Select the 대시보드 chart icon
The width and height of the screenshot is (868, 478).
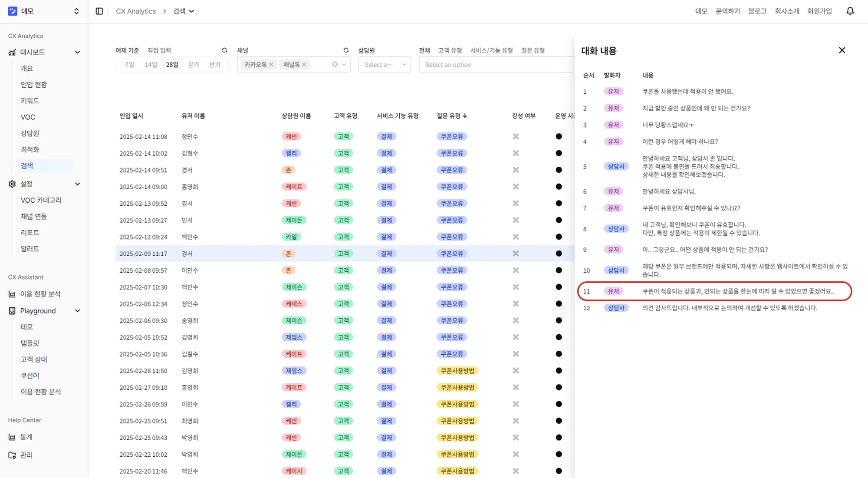pyautogui.click(x=12, y=52)
